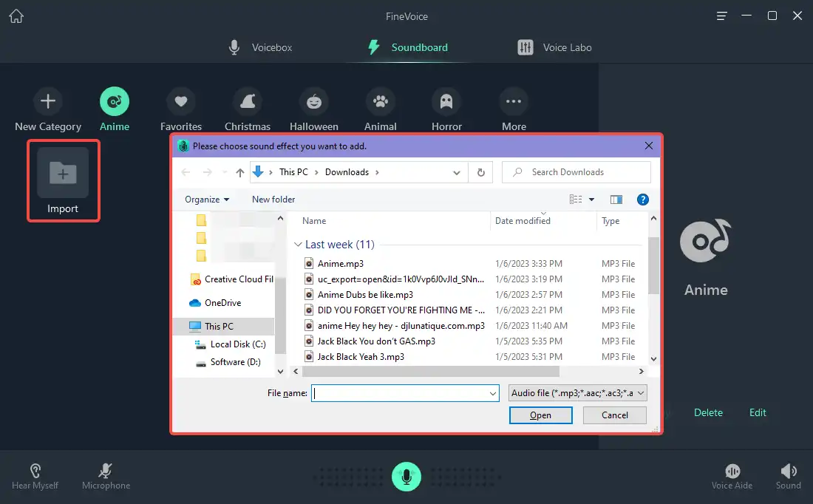This screenshot has height=504, width=813.
Task: Select Anime Dubs be like.mp3
Action: coord(358,295)
